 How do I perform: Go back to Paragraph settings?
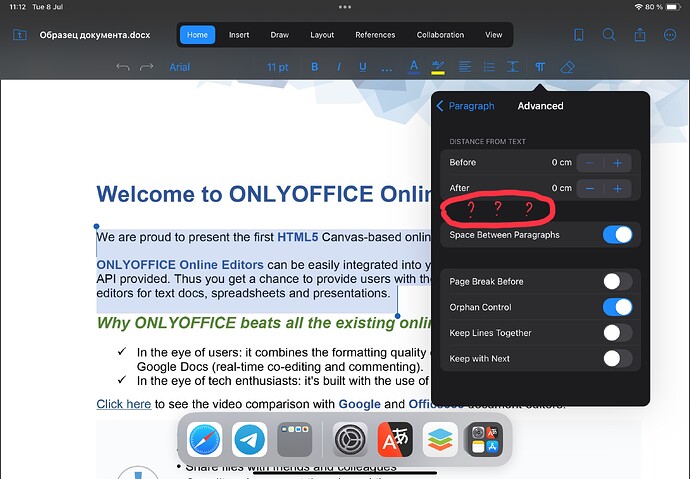pos(465,106)
